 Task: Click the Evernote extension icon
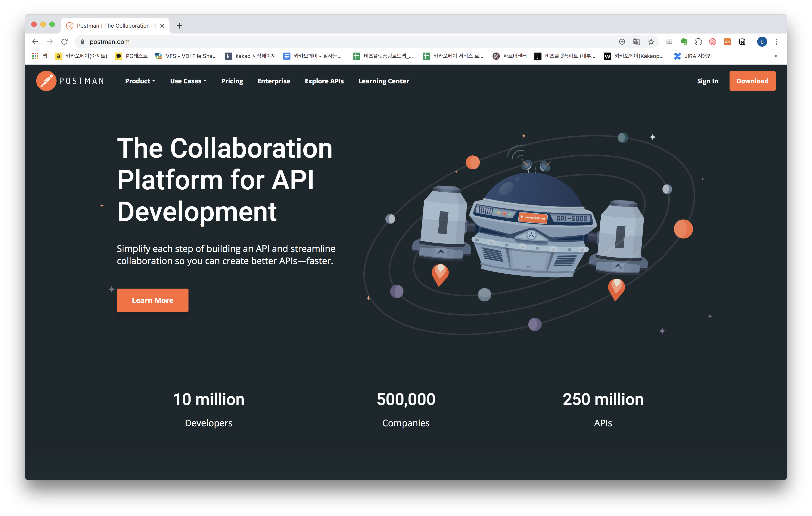[684, 42]
